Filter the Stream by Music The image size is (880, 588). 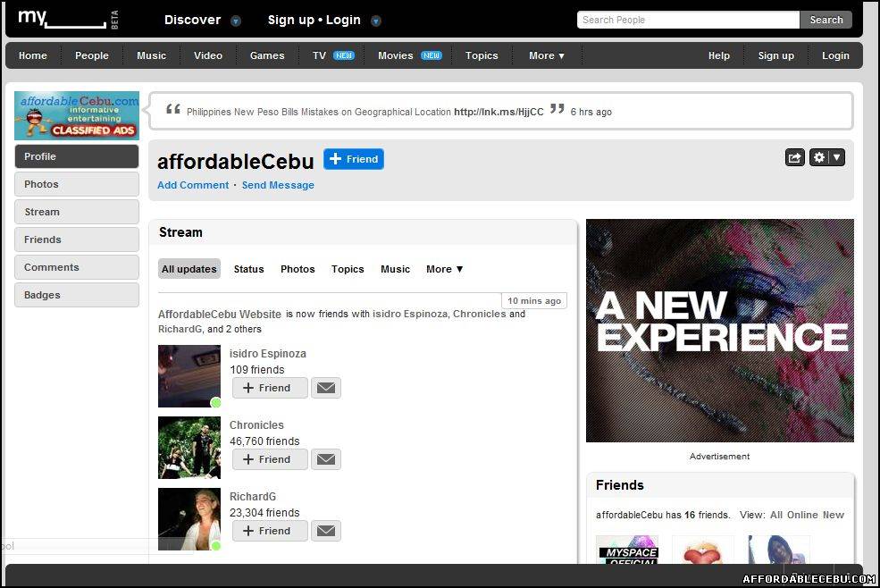(x=395, y=269)
